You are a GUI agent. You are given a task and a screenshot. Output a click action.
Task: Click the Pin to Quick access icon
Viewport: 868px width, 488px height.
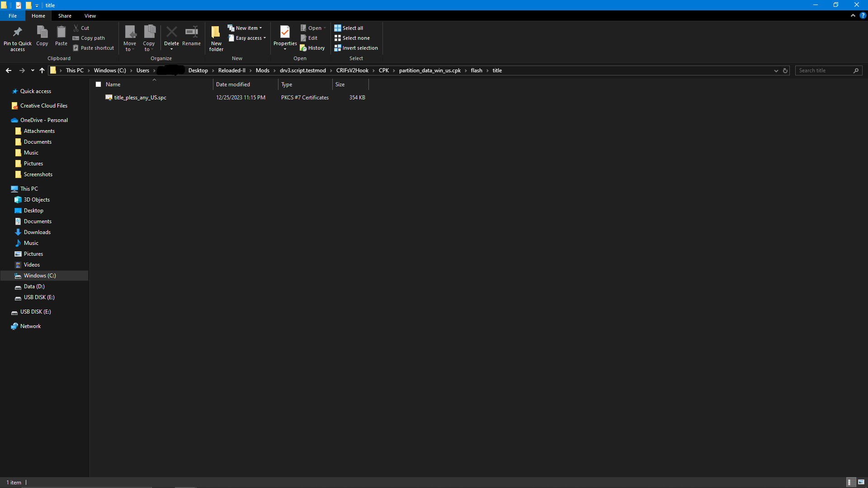pos(17,33)
